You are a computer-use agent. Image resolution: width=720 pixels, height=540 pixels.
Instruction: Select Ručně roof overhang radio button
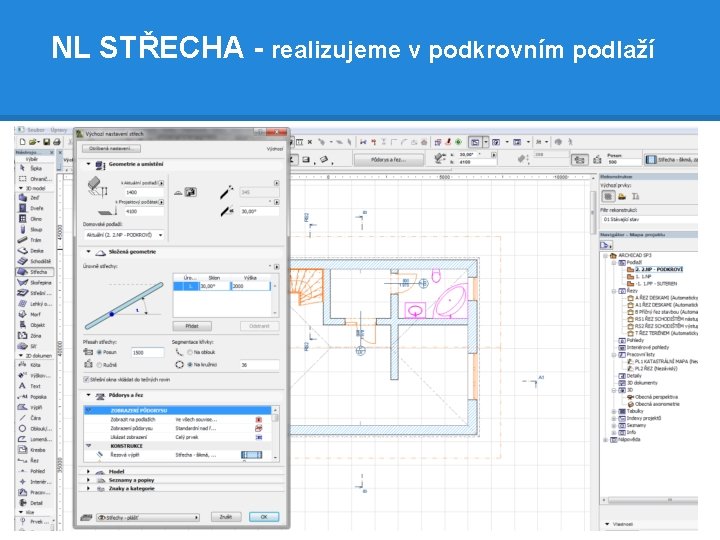coord(99,365)
